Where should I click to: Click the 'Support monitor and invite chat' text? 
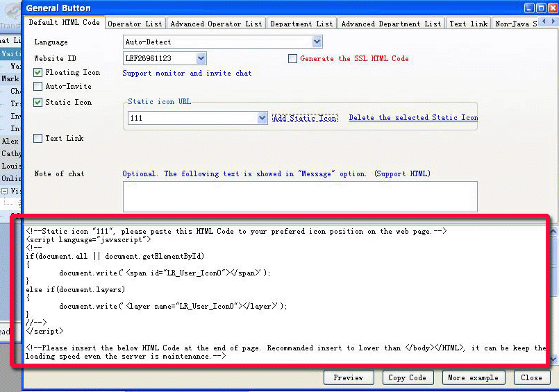pyautogui.click(x=187, y=73)
